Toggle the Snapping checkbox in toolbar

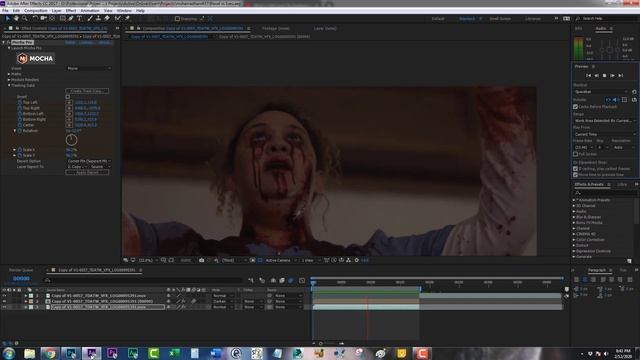coord(177,19)
